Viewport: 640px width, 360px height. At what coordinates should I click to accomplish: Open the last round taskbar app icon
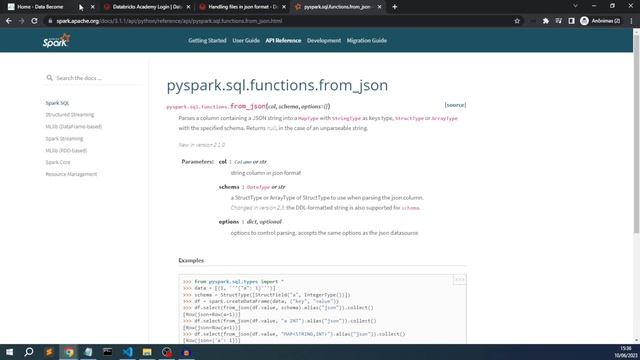(186, 352)
